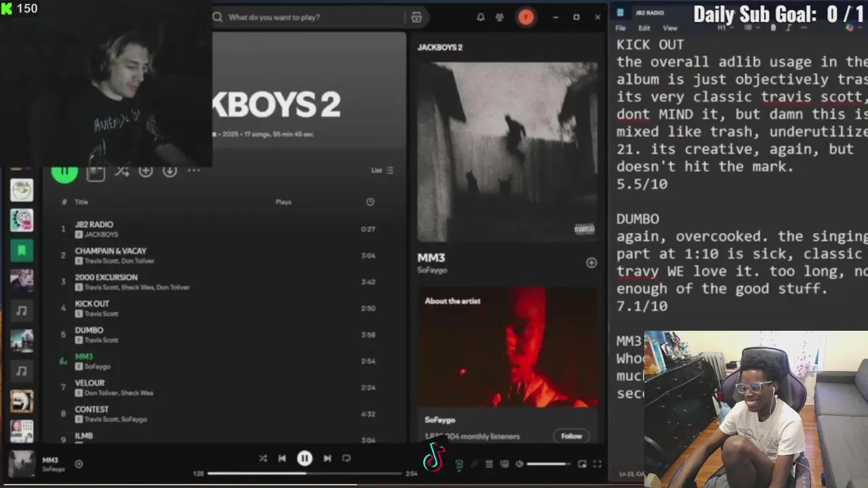This screenshot has height=488, width=868.
Task: Click the search field 'What do you want to play?'
Action: pyautogui.click(x=305, y=17)
